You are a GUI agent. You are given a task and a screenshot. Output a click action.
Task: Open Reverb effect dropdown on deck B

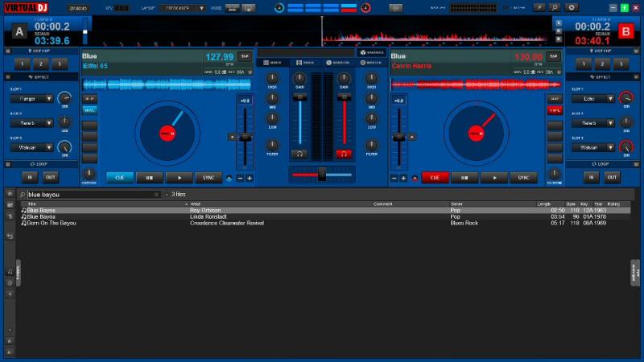(593, 123)
